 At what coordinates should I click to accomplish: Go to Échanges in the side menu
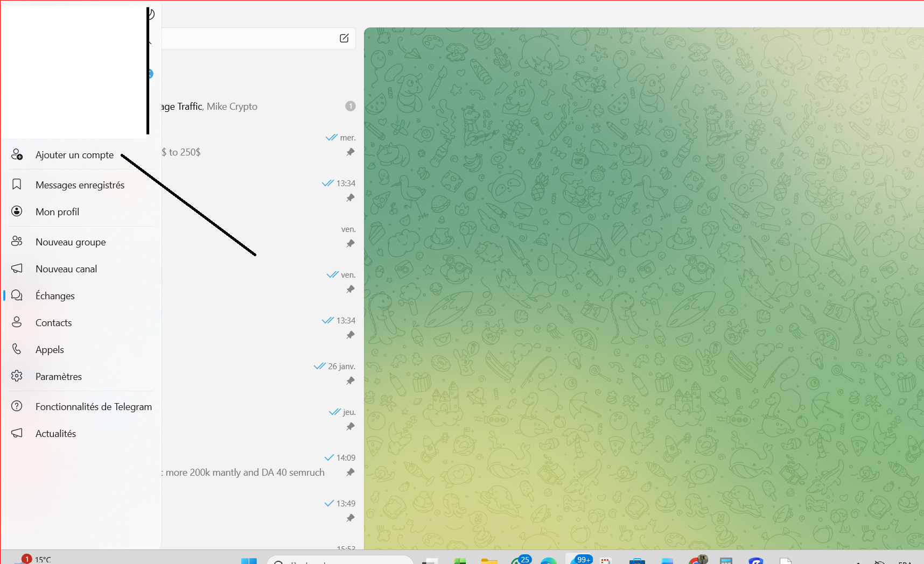pos(81,295)
